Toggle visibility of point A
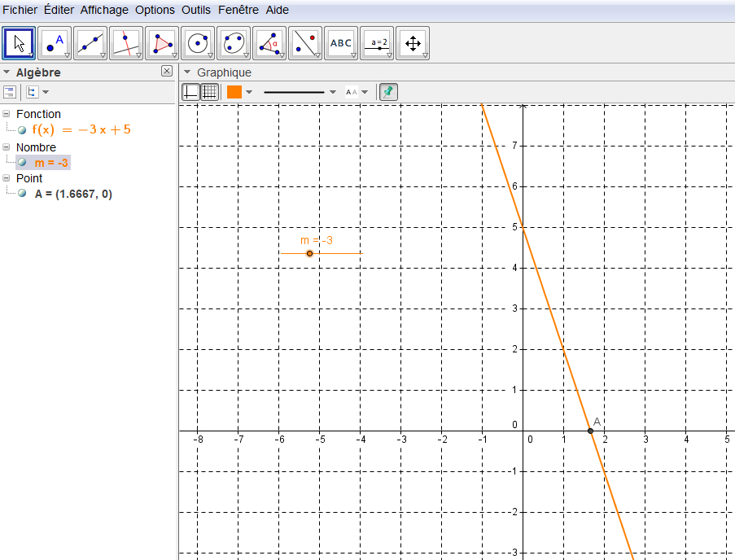Image resolution: width=735 pixels, height=560 pixels. (23, 194)
